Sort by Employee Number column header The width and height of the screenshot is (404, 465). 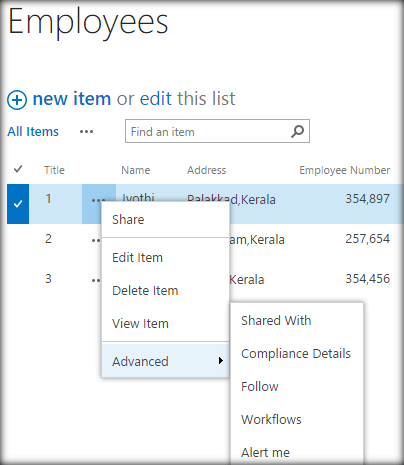(x=344, y=170)
